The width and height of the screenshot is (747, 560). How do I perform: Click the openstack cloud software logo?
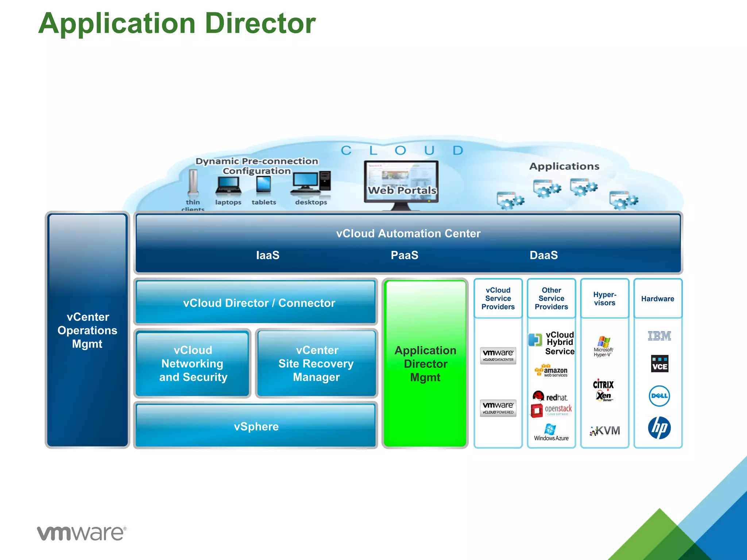(551, 410)
